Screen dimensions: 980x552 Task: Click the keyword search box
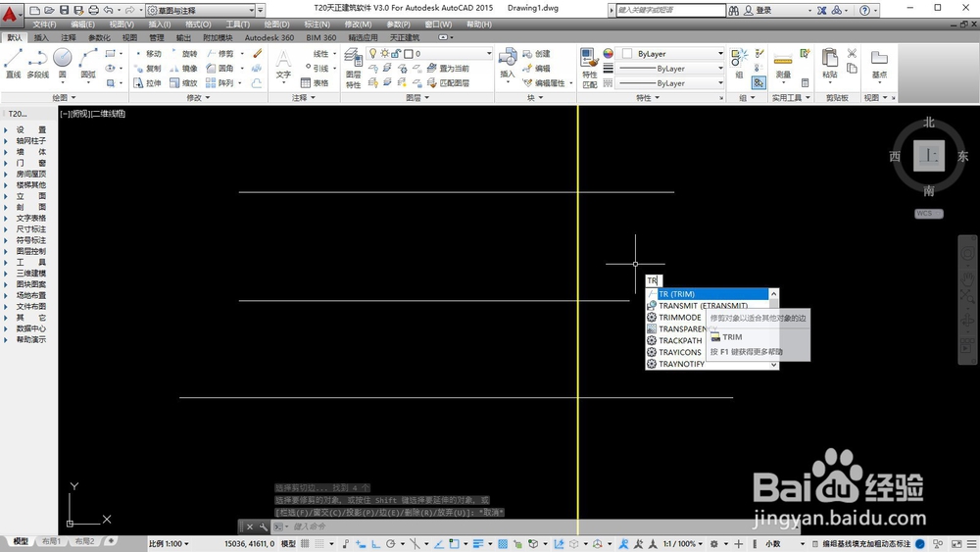point(670,10)
